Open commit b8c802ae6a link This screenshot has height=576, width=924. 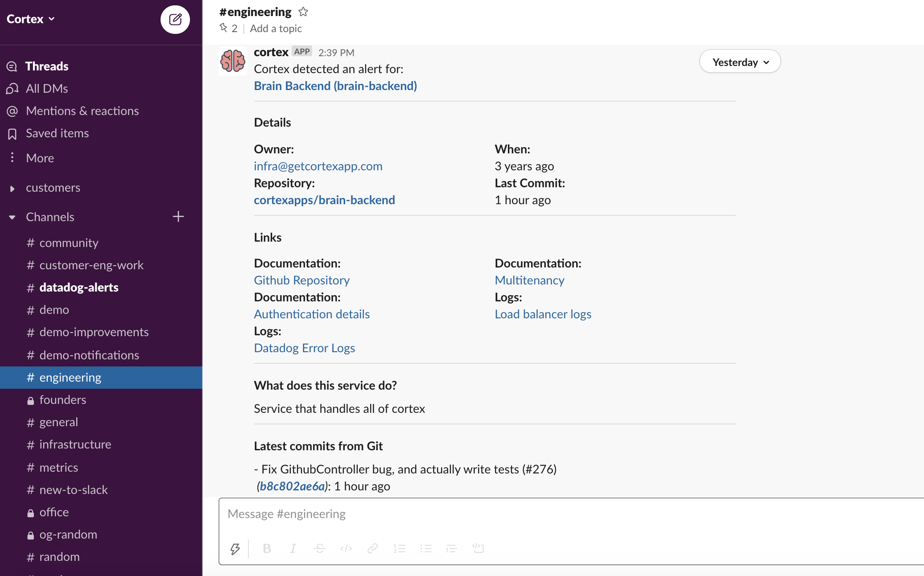(292, 486)
